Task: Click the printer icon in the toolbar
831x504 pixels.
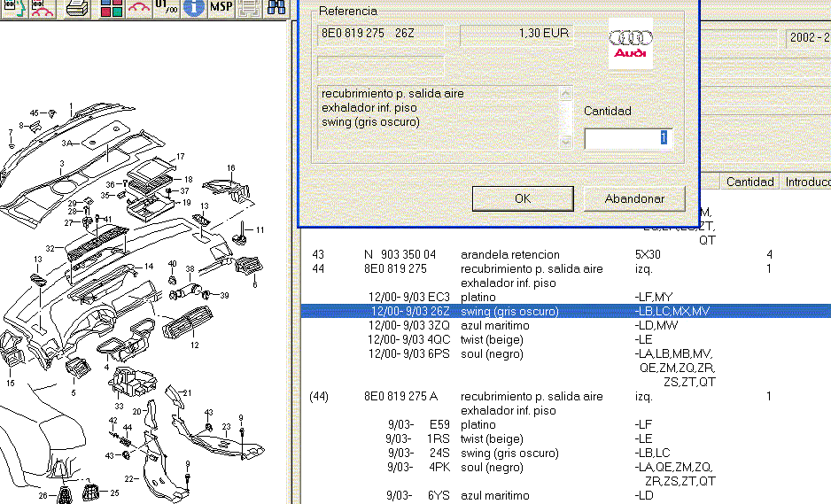Action: pyautogui.click(x=77, y=8)
